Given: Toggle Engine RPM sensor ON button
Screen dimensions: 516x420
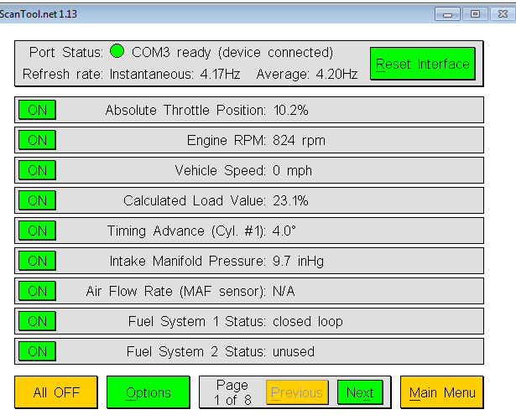Looking at the screenshot, I should point(37,140).
